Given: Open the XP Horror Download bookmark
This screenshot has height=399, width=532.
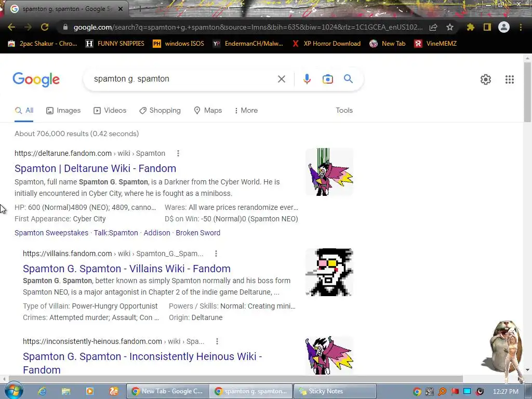Looking at the screenshot, I should click(x=326, y=44).
